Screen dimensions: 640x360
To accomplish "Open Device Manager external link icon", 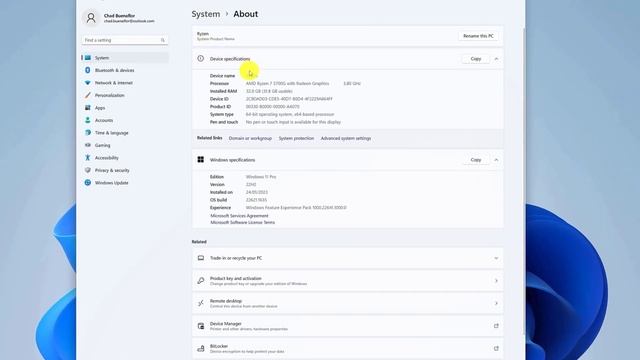I will (x=496, y=326).
